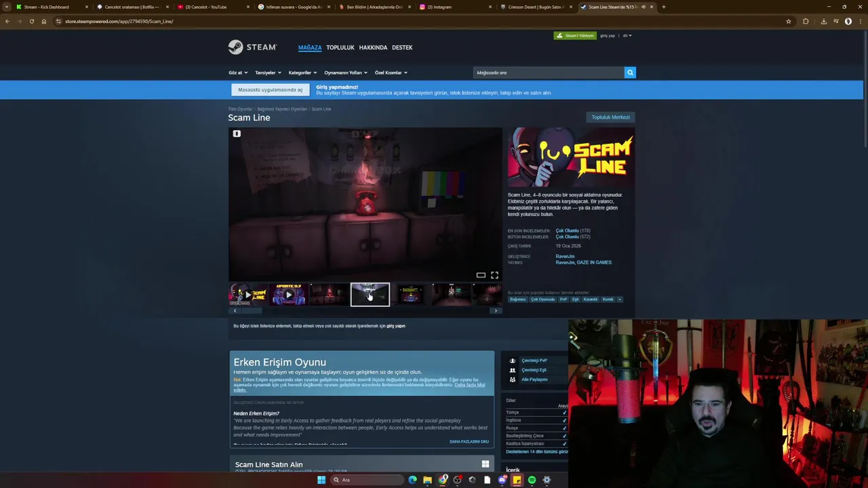This screenshot has height=488, width=868.
Task: Open the browser home page
Action: click(x=44, y=21)
